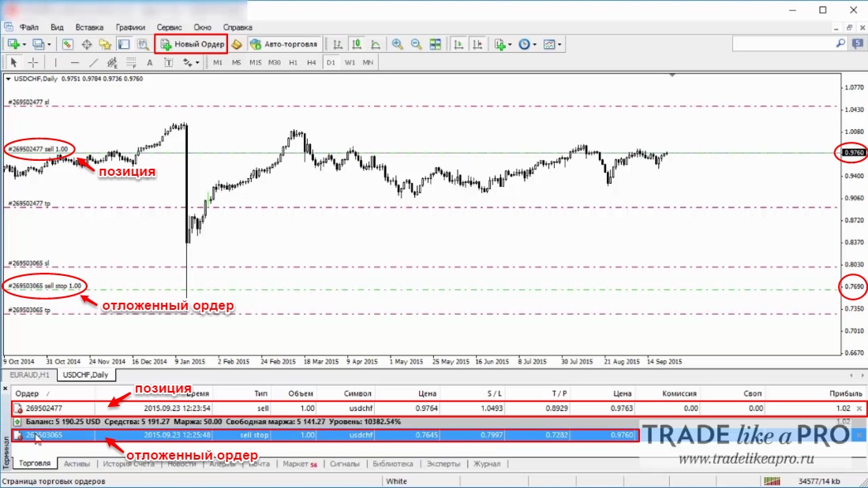Toggle chart shift
Screen dimensions: 868x488
click(477, 44)
